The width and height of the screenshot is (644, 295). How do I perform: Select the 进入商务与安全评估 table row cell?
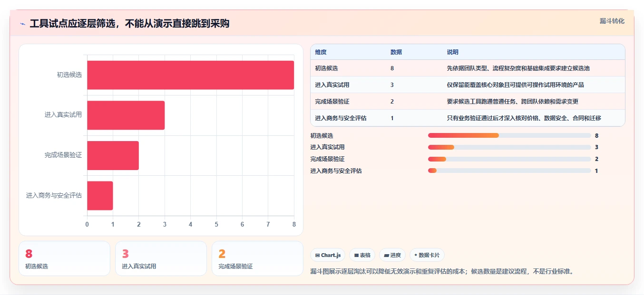tap(341, 118)
